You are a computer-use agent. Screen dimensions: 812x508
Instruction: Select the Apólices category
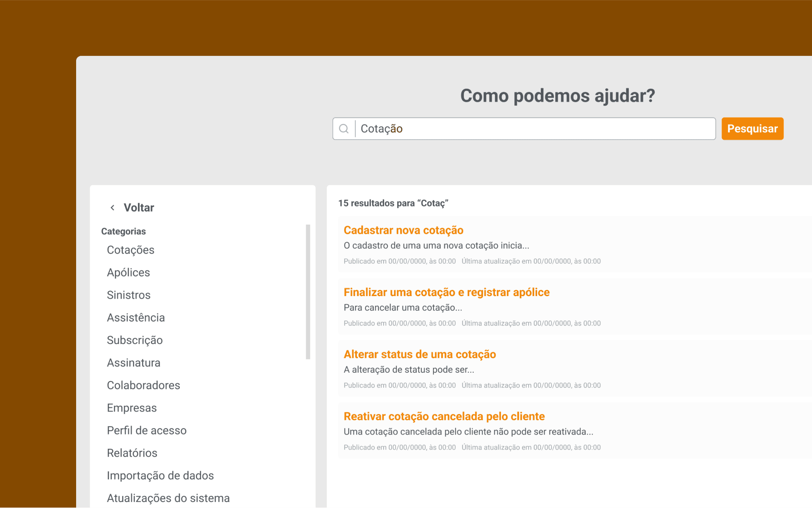[x=129, y=272]
